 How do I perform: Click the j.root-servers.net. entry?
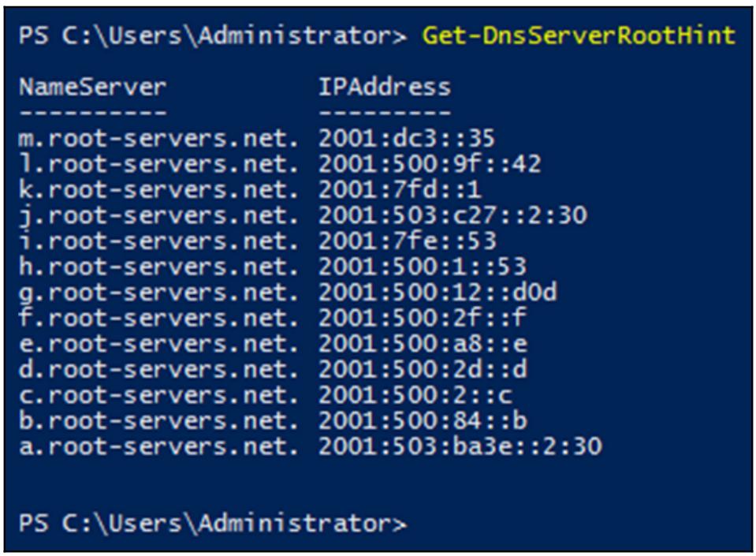click(x=159, y=215)
